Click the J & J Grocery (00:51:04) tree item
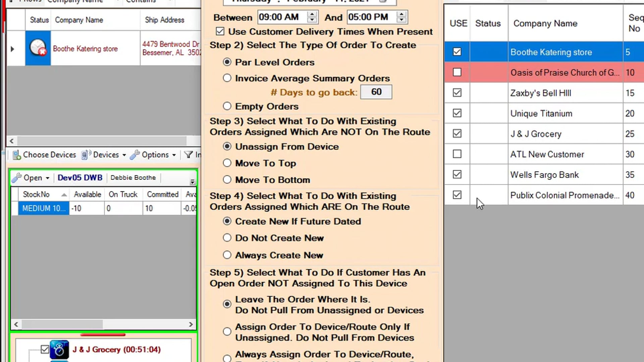This screenshot has height=362, width=644. tap(116, 350)
